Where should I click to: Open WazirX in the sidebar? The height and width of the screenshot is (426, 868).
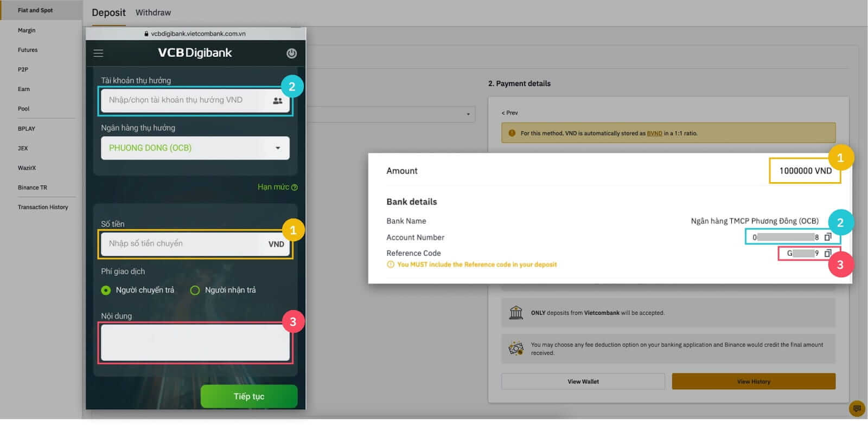point(27,168)
